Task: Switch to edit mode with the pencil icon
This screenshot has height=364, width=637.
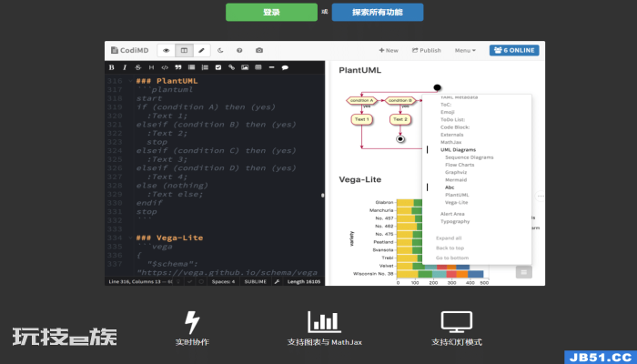Action: [x=201, y=50]
